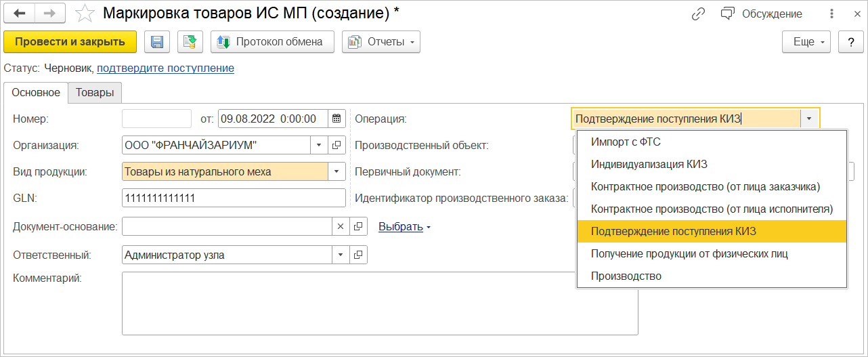The height and width of the screenshot is (357, 868).
Task: Click the save (floppy disk) icon
Action: [156, 42]
